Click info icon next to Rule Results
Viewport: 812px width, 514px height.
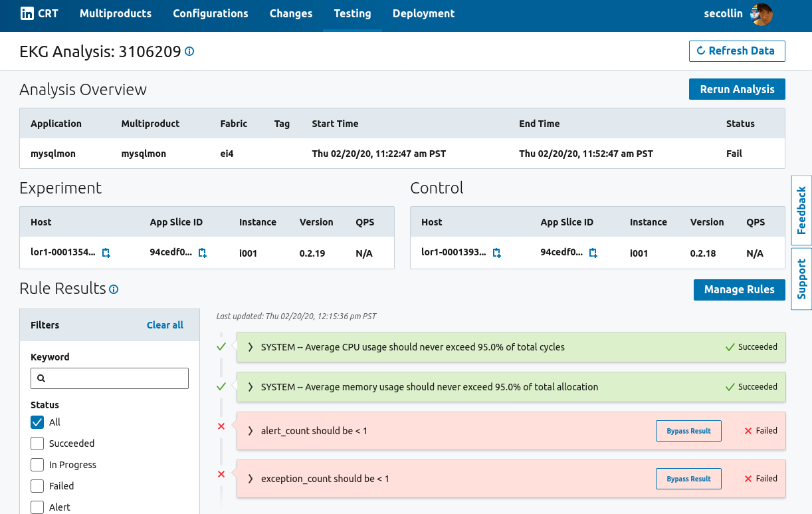(x=114, y=289)
